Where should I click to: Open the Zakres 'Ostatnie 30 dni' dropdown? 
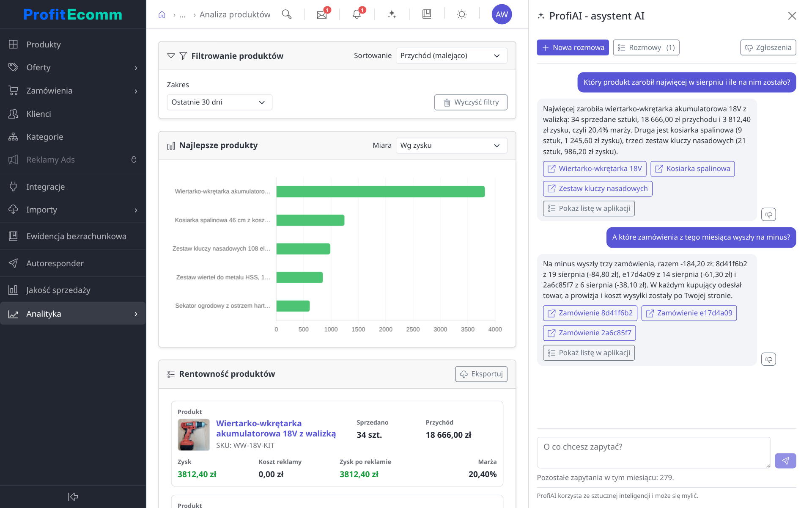coord(219,102)
